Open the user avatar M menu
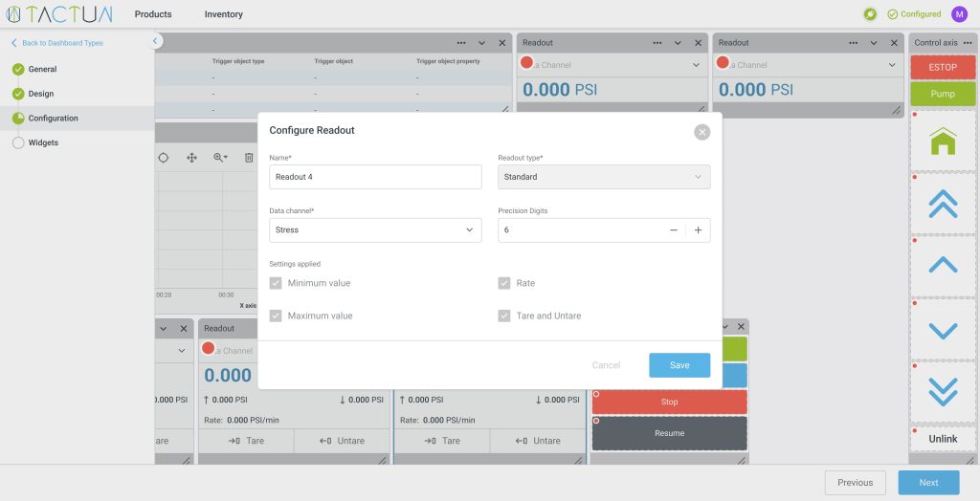Screen dimensions: 980x501 click(959, 13)
